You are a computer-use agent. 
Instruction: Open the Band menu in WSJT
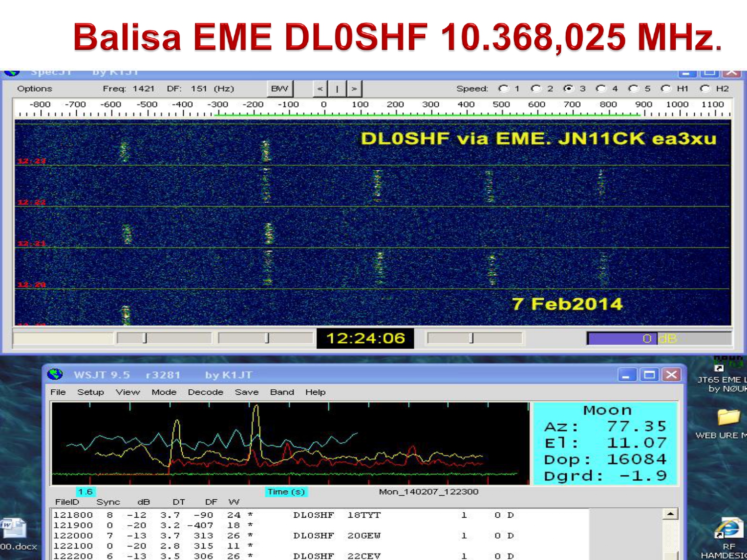[282, 392]
